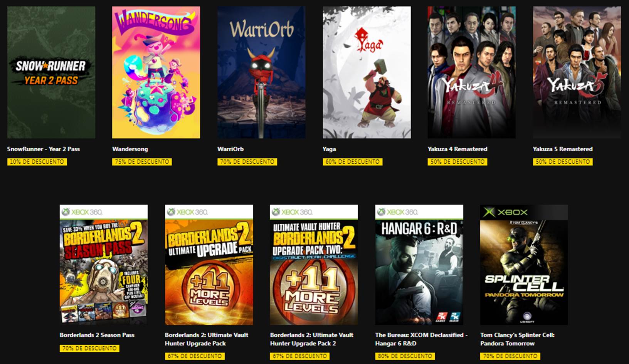
Task: Click the 80% de descuento discount badge
Action: [405, 356]
